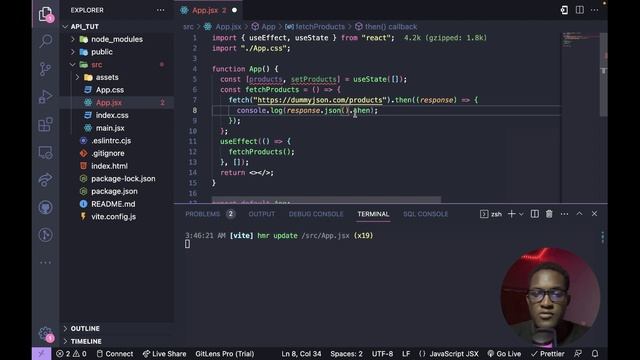640x360 pixels.
Task: Open remote window indicator in status bar
Action: (x=41, y=353)
